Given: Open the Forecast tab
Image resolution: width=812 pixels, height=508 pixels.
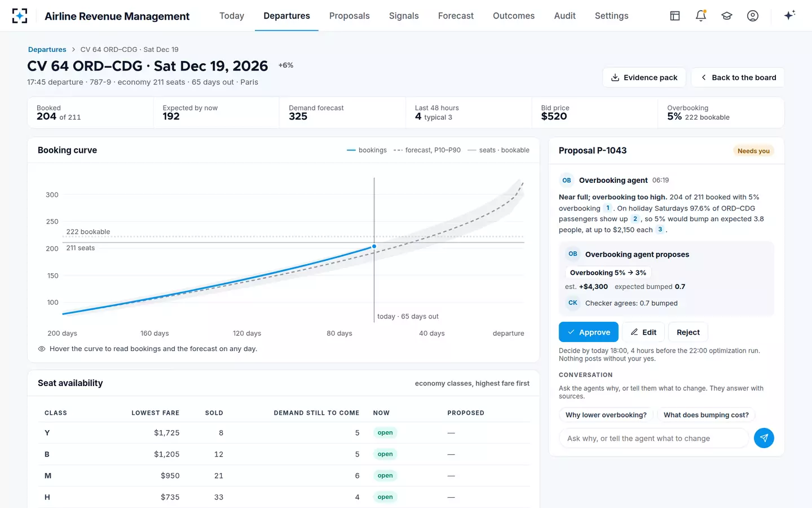Looking at the screenshot, I should click(456, 16).
